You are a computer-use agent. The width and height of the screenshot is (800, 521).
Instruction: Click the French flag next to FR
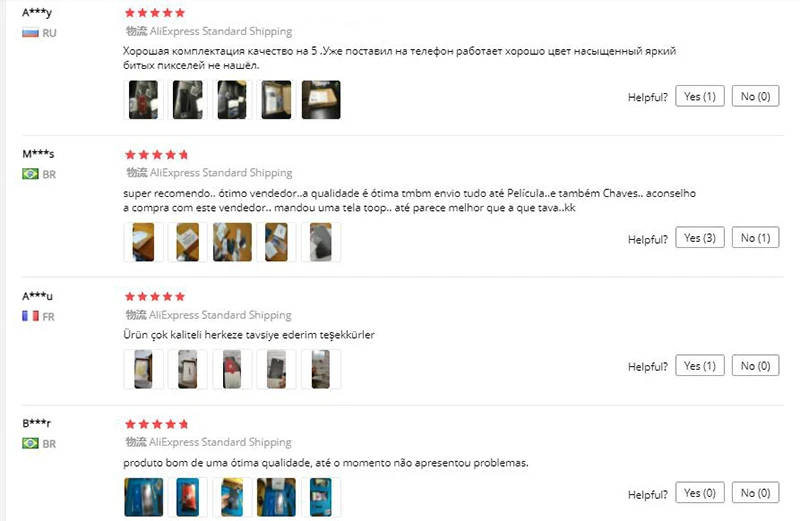tap(30, 316)
